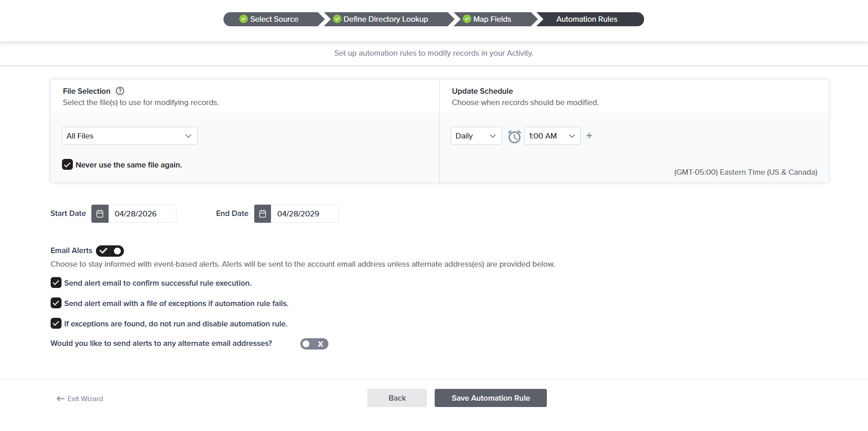This screenshot has width=868, height=431.
Task: Toggle off the Email Alerts switch
Action: (x=110, y=251)
